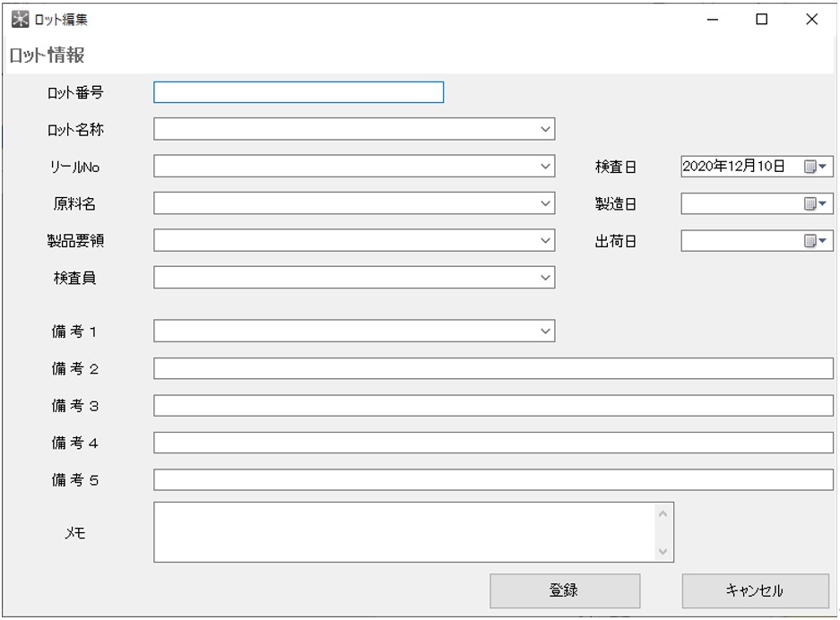Open the 検査日 calendar picker icon
Image resolution: width=840 pixels, height=620 pixels.
tap(814, 167)
